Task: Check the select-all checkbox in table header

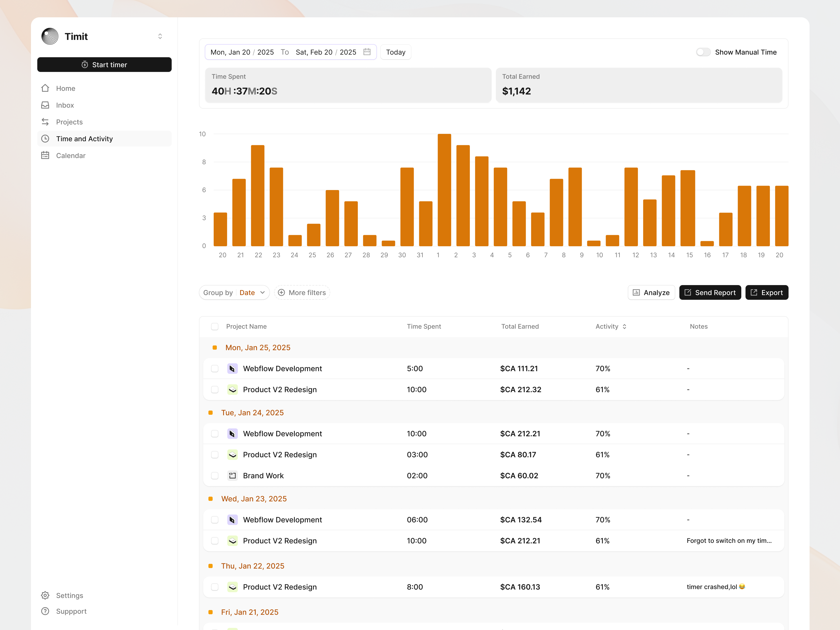Action: (x=214, y=327)
